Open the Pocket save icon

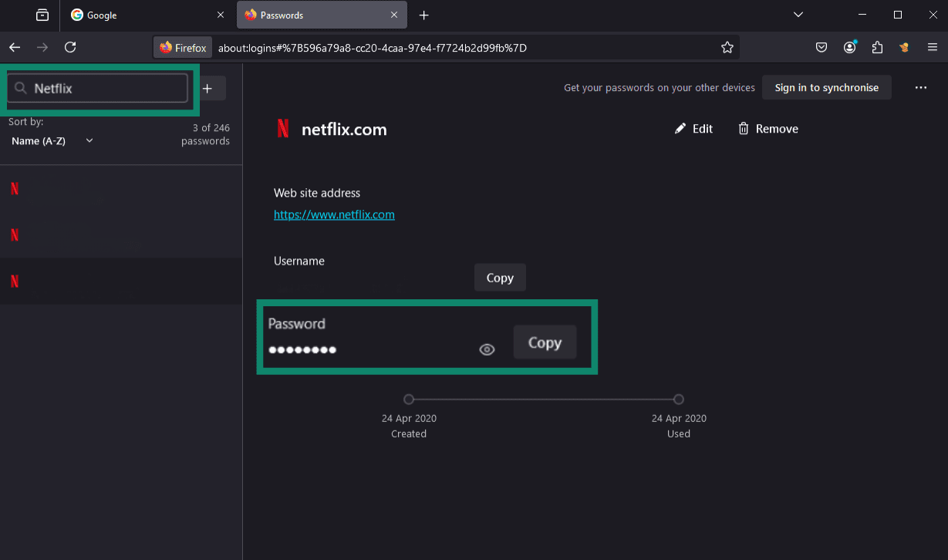(x=821, y=48)
